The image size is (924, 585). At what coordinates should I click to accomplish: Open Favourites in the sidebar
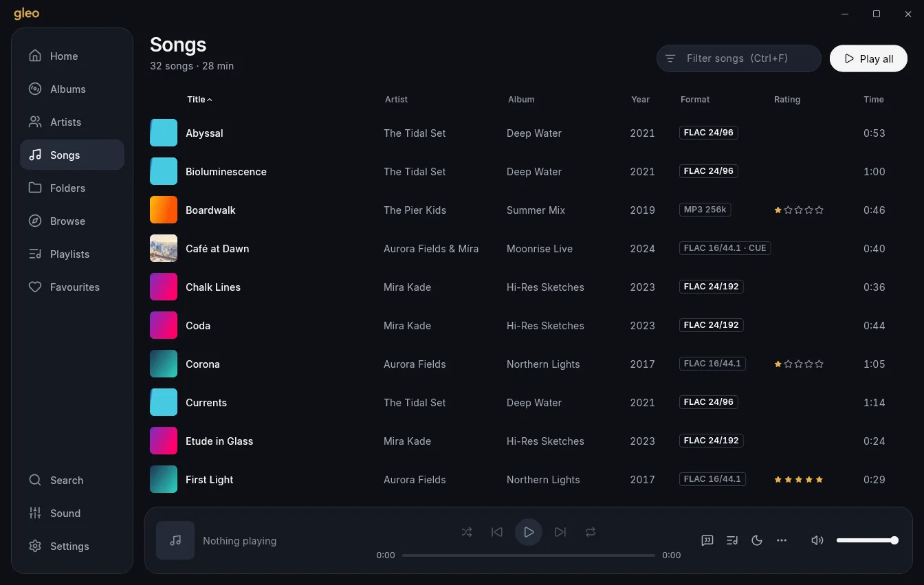pyautogui.click(x=72, y=287)
